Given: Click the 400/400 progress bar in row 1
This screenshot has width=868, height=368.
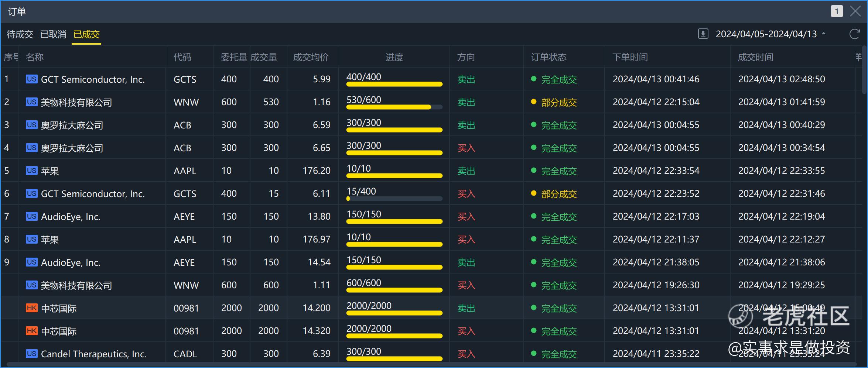Looking at the screenshot, I should [394, 84].
